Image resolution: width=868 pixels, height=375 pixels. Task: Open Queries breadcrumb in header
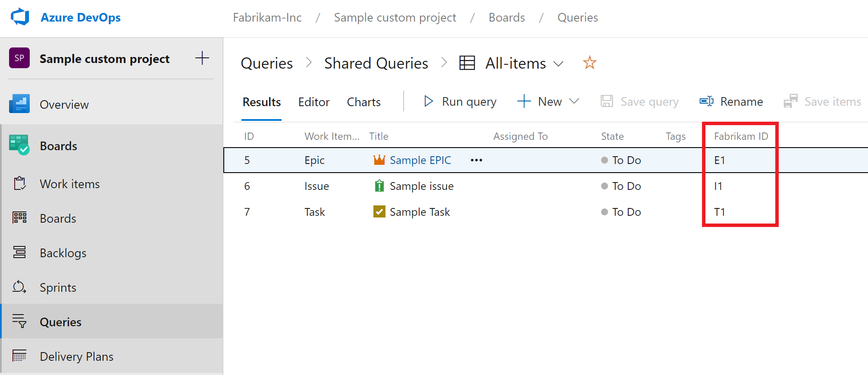(578, 18)
